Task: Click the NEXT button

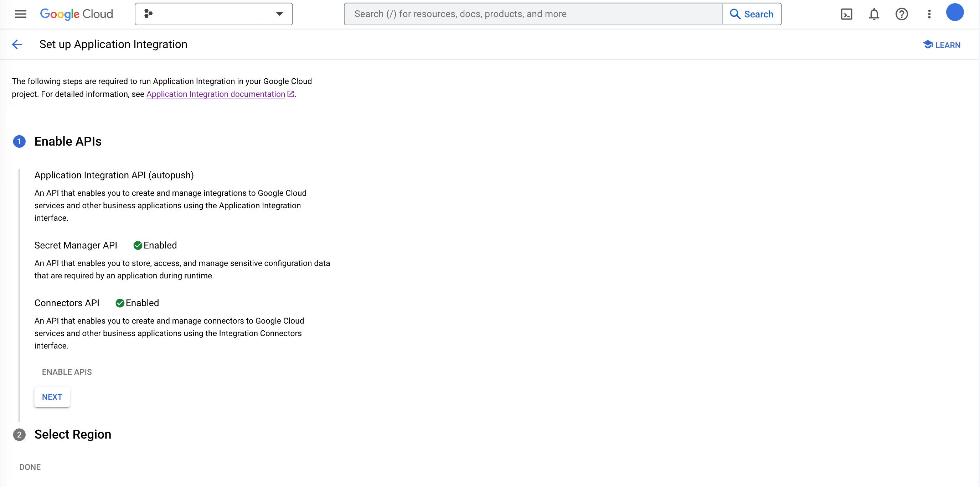Action: 52,397
